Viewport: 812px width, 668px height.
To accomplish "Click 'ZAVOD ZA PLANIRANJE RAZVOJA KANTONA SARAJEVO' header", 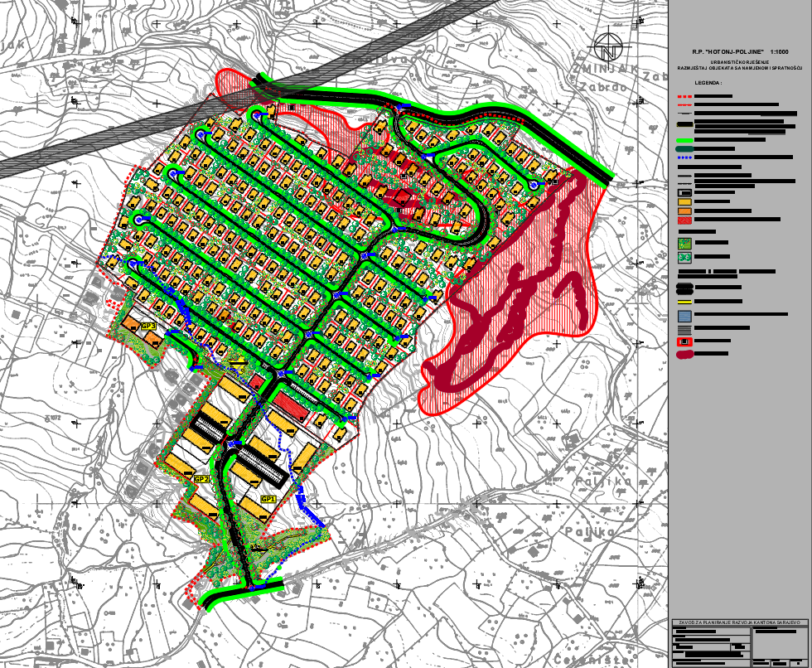I will coord(740,622).
